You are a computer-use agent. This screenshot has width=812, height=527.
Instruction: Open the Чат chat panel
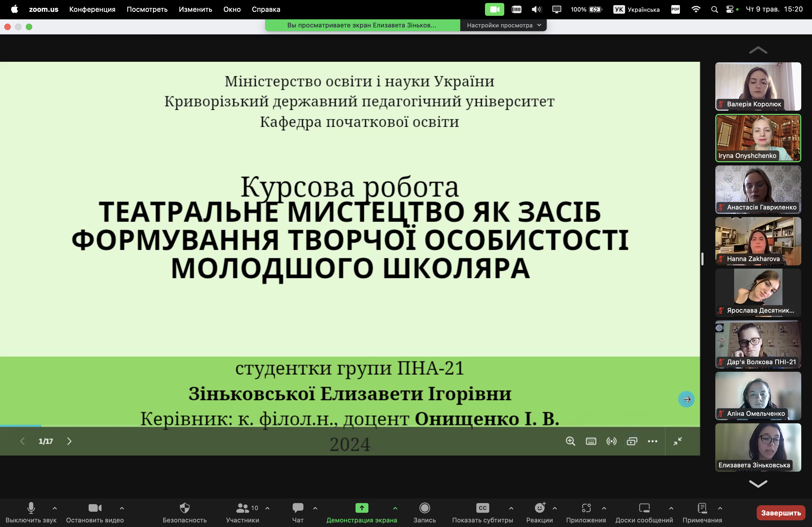tap(298, 512)
